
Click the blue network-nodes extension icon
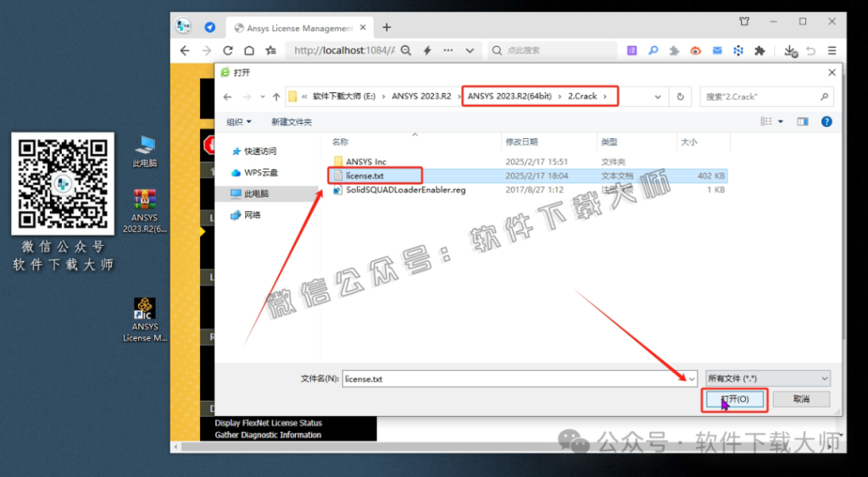(738, 50)
